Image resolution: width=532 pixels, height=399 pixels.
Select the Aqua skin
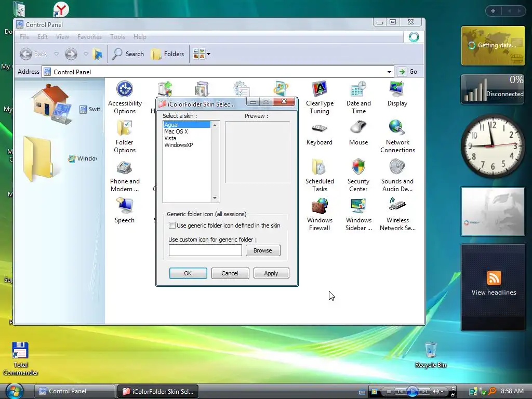(187, 125)
